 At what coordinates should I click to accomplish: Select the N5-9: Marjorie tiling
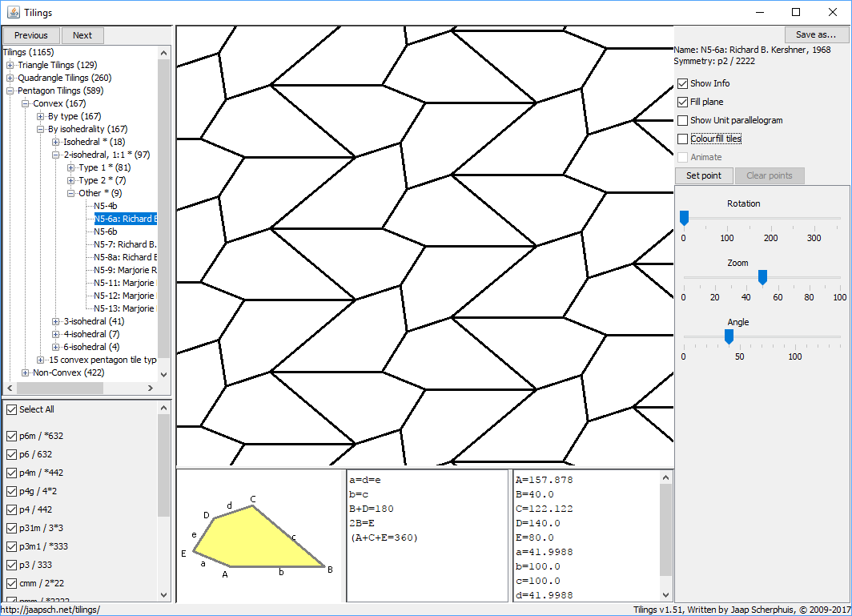tap(126, 270)
